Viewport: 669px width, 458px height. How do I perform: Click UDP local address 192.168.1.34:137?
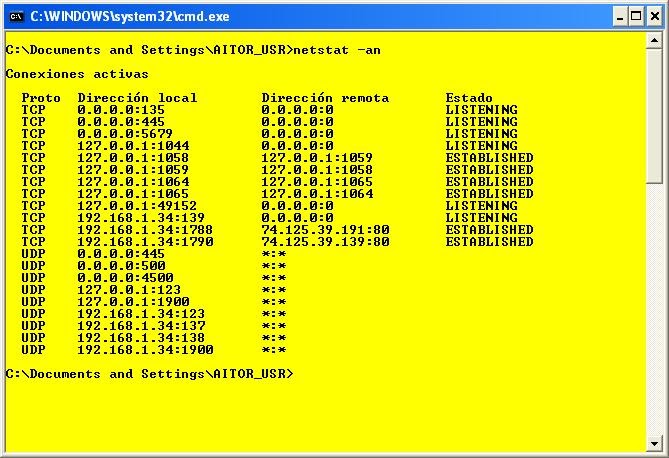141,325
